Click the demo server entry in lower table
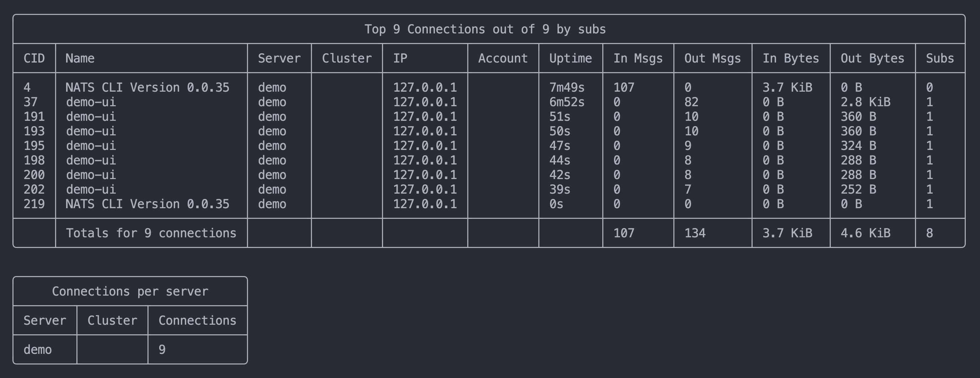 tap(38, 349)
